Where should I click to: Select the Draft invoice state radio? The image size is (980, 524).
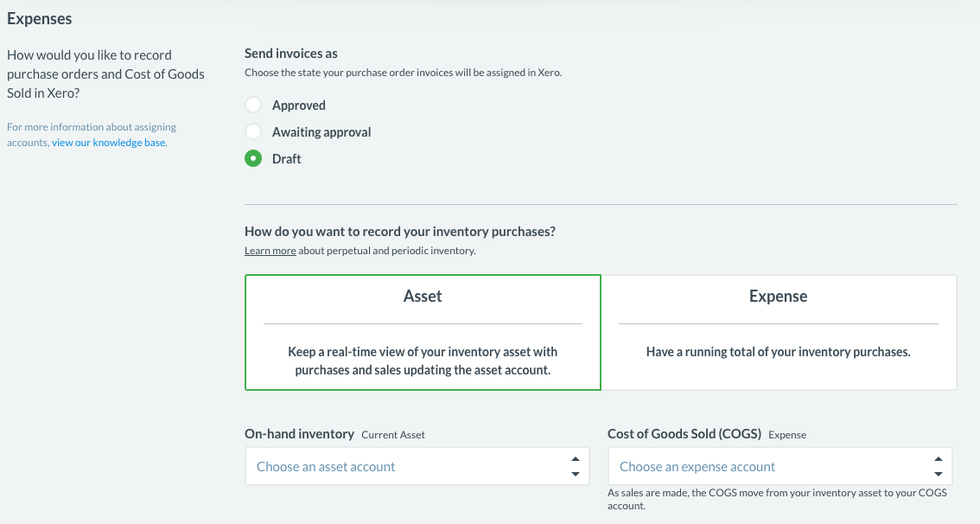tap(253, 159)
